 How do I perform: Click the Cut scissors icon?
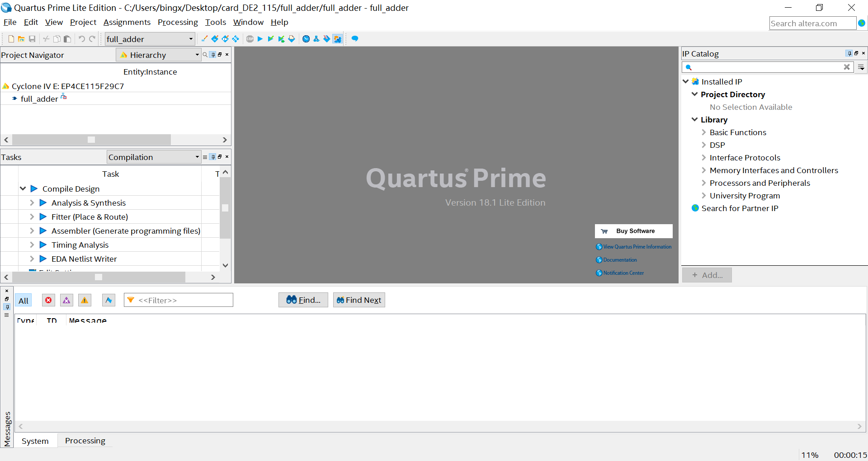tap(46, 39)
